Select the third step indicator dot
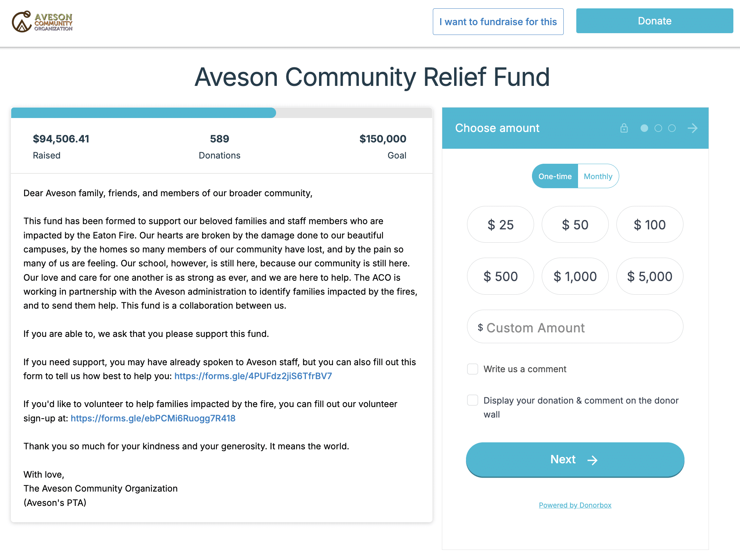740x560 pixels. coord(671,128)
